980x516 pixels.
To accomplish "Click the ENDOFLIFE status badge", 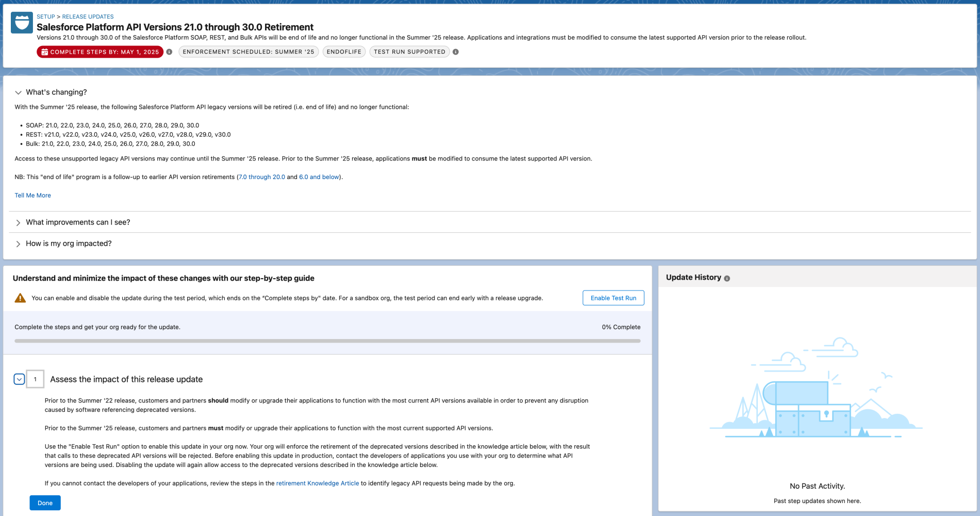I will coord(343,52).
